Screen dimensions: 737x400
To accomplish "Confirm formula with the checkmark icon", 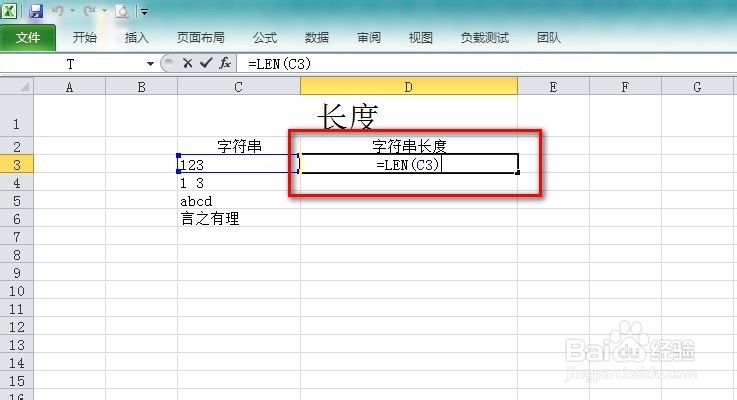I will tap(206, 63).
